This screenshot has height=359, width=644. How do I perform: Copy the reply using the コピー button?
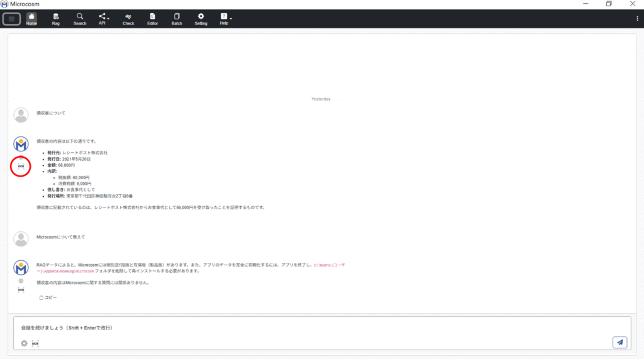click(48, 297)
